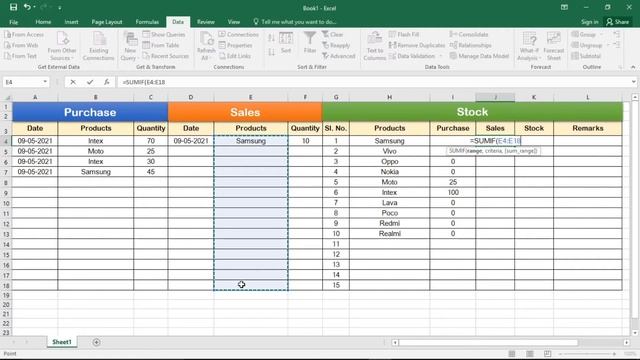Image resolution: width=640 pixels, height=360 pixels.
Task: Click Flash Fill
Action: [x=404, y=35]
